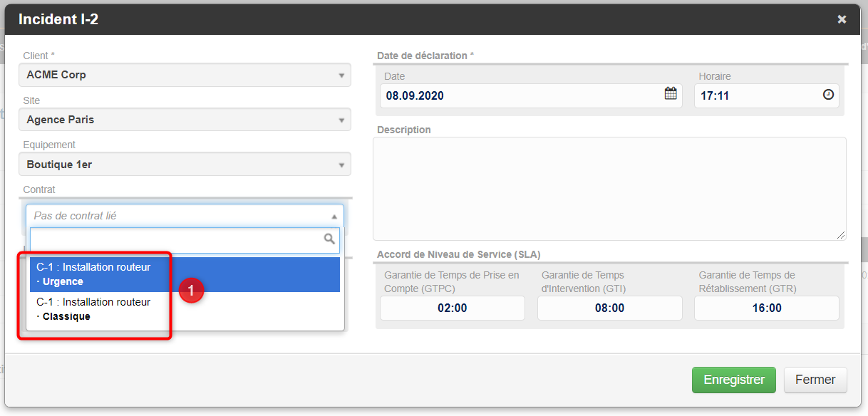Click the Horaire label
Image resolution: width=868 pixels, height=416 pixels.
[715, 76]
